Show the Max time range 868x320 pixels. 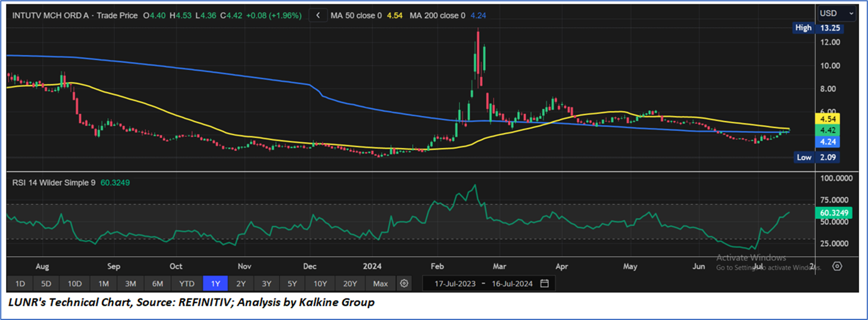[x=380, y=283]
